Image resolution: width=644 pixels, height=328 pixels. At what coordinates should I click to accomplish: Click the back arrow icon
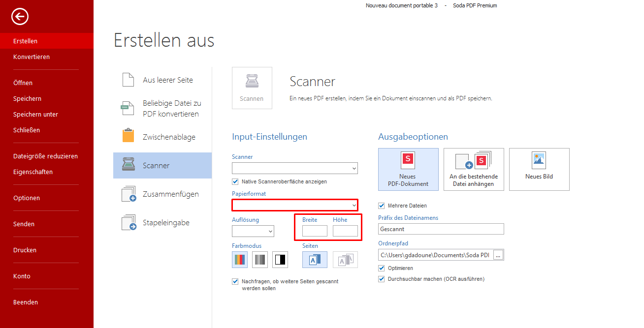[20, 17]
